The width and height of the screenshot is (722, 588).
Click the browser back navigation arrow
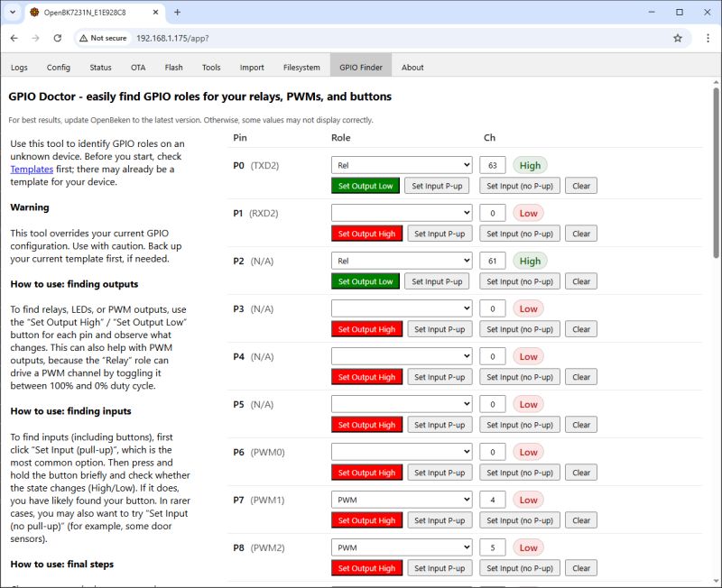pyautogui.click(x=14, y=40)
